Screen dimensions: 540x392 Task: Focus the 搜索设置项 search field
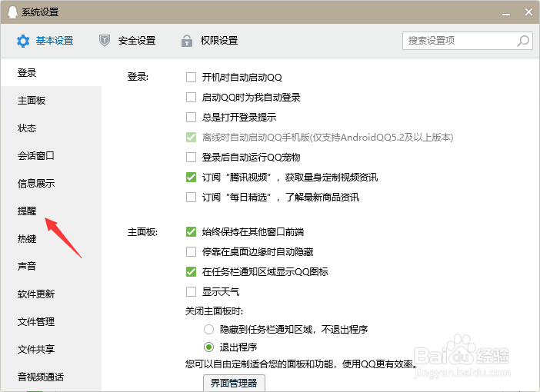pos(468,41)
